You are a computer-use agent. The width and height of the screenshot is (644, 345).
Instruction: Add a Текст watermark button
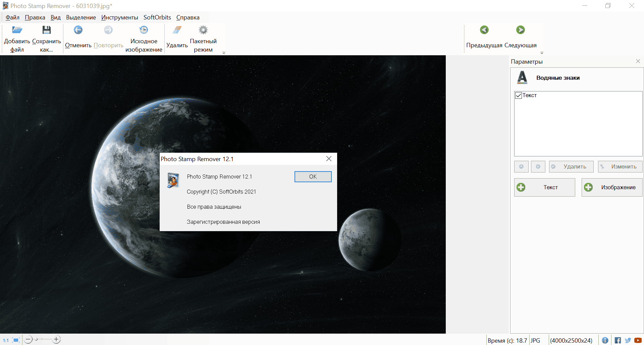pos(545,187)
